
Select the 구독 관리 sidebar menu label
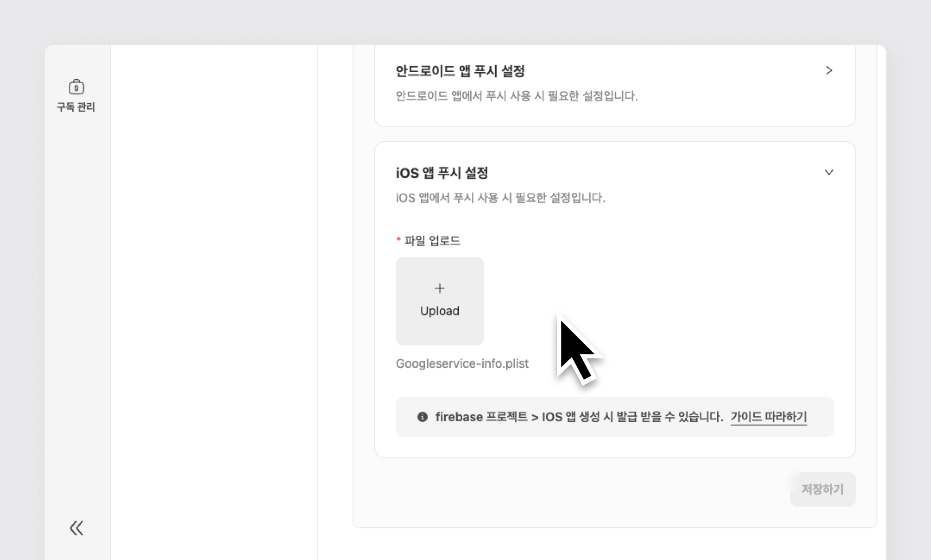point(76,107)
